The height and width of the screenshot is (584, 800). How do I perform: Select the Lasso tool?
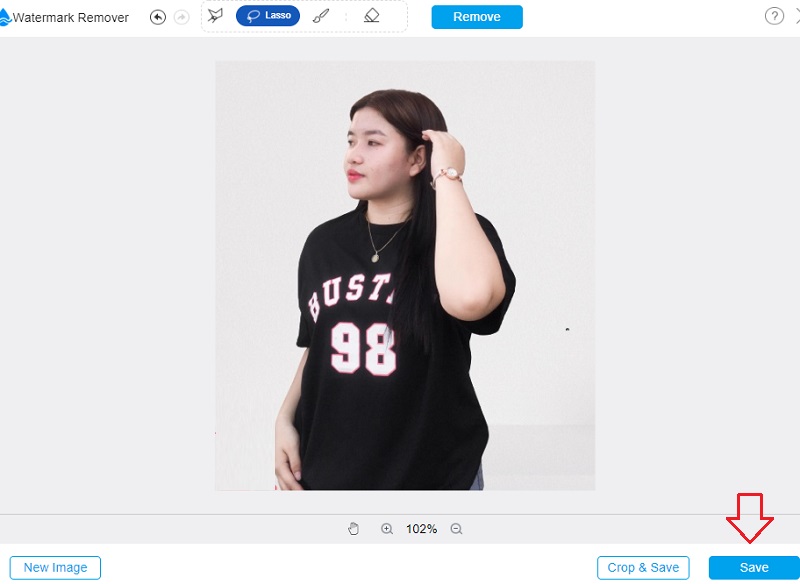(268, 16)
